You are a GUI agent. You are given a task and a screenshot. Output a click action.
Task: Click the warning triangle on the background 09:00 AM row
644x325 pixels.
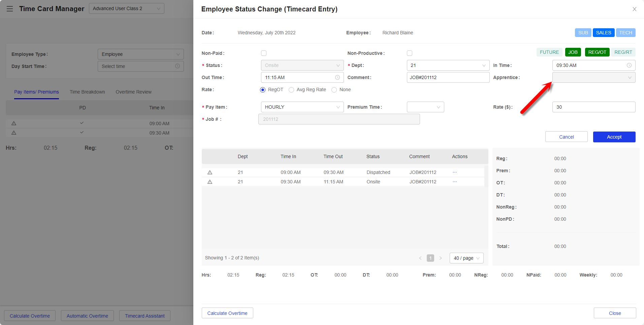pyautogui.click(x=14, y=123)
